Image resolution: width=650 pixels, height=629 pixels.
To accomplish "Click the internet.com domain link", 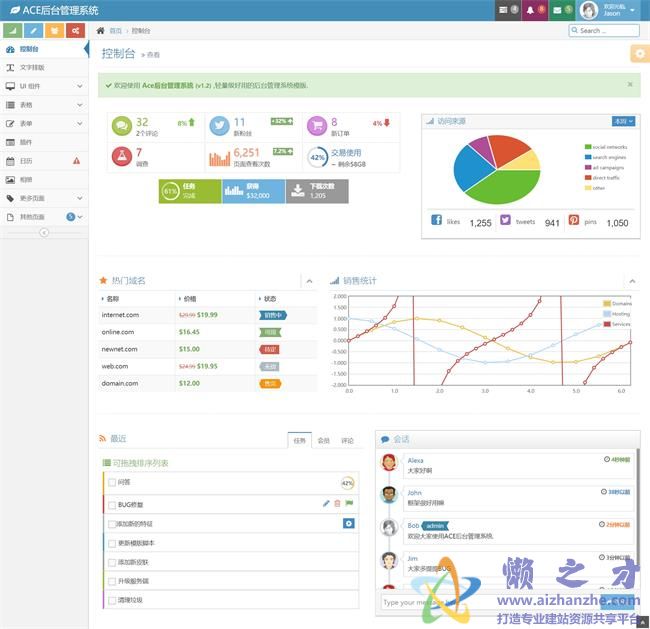I will coord(120,315).
